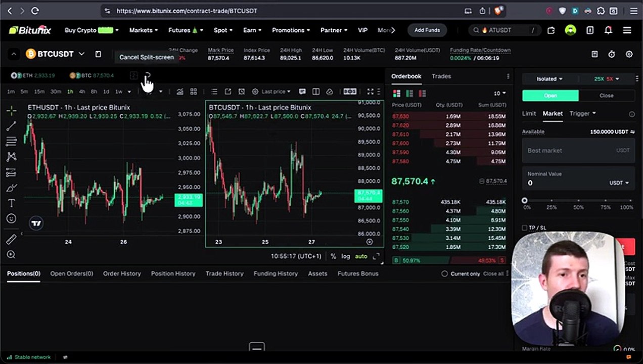The height and width of the screenshot is (364, 643).
Task: Select the crosshair cursor tool
Action: tap(11, 110)
